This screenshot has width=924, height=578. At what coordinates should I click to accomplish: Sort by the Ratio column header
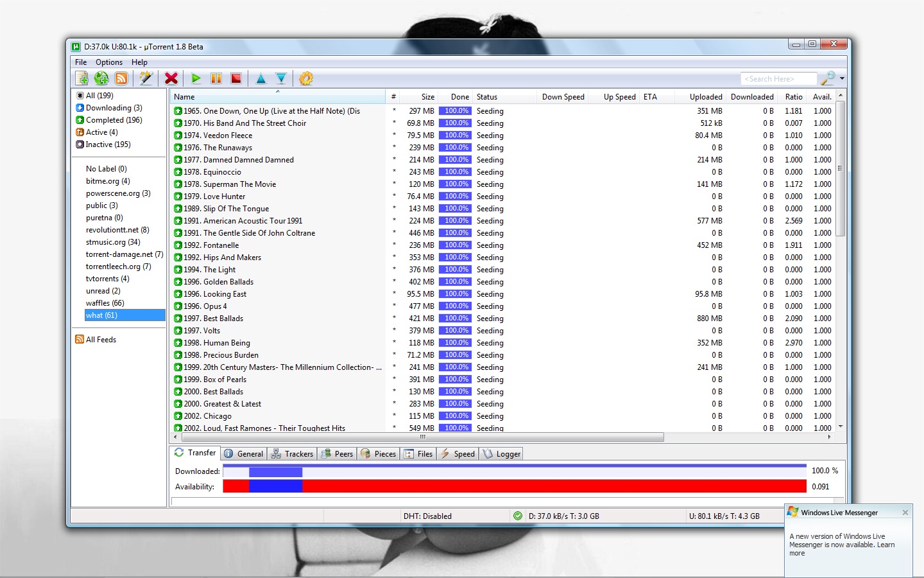pyautogui.click(x=793, y=97)
